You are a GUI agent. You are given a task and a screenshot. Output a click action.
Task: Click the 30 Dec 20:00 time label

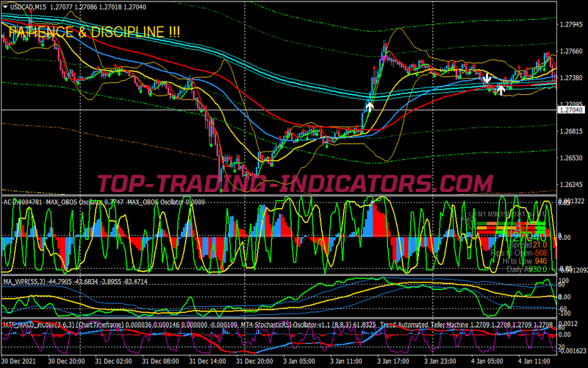click(x=66, y=361)
